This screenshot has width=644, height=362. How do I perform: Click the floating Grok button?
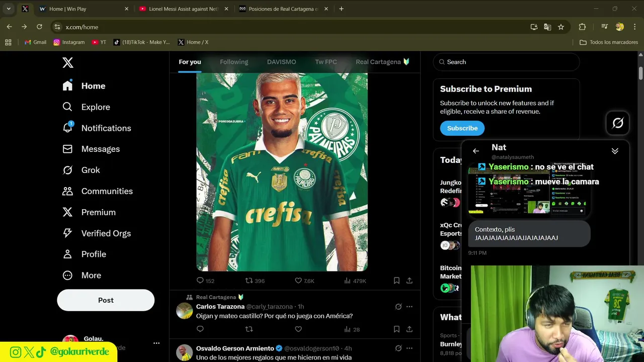618,123
